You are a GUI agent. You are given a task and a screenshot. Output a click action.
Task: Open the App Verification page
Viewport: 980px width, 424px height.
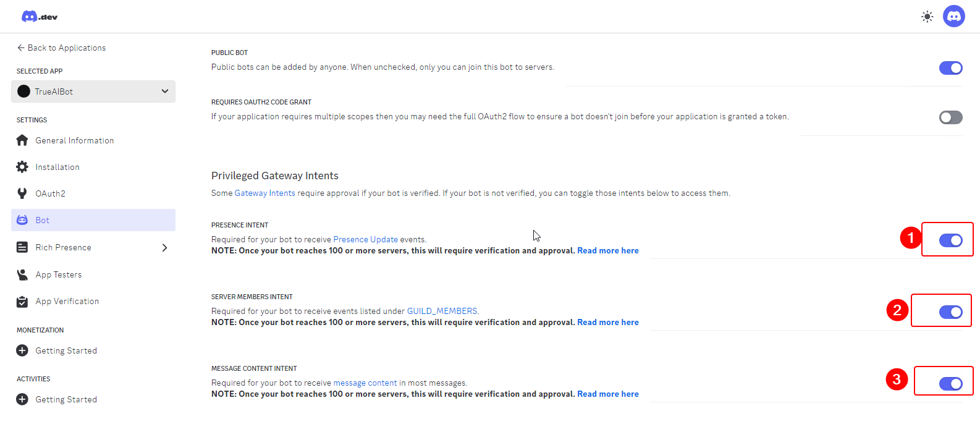click(x=93, y=301)
